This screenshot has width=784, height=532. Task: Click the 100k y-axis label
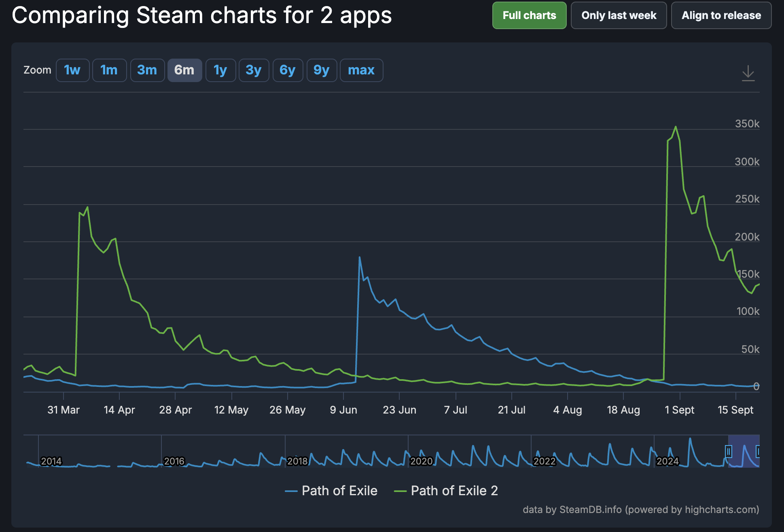[x=748, y=311]
